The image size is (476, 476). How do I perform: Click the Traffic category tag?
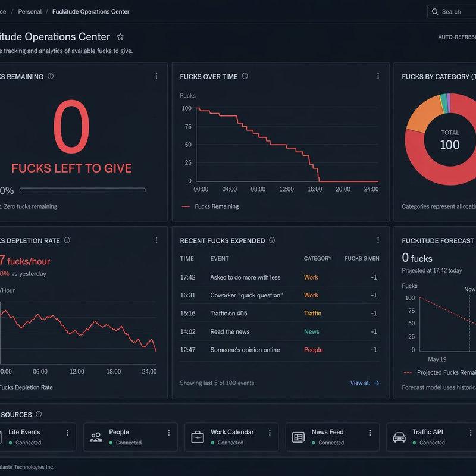click(x=312, y=314)
